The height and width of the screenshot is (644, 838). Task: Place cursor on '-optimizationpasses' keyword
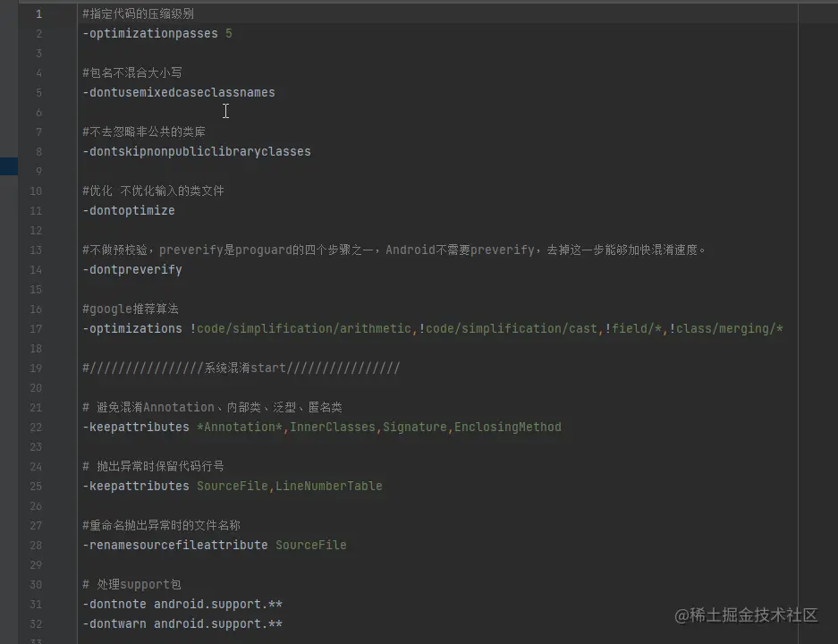click(150, 34)
